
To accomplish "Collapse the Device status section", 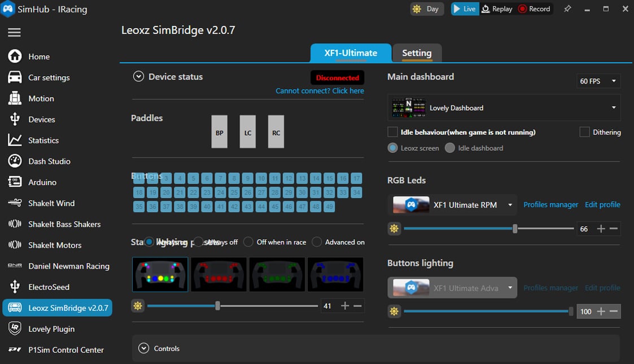I will tap(138, 76).
